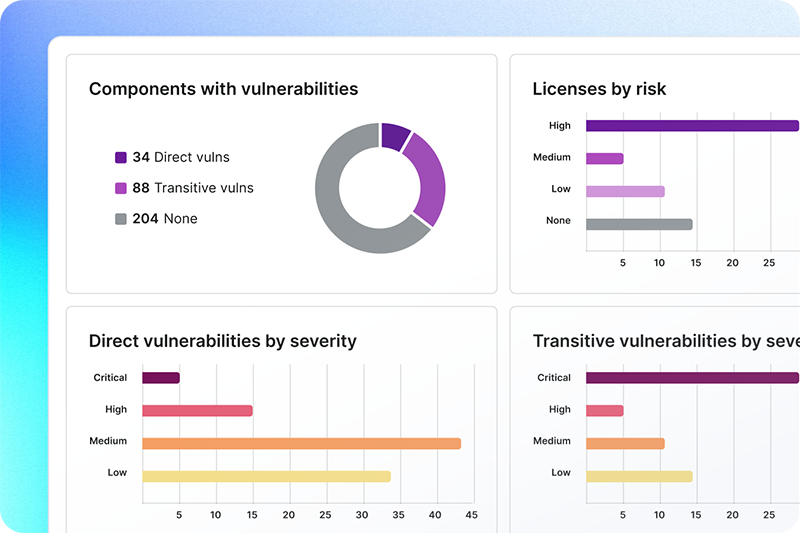Screen dimensions: 800x533
Task: Select the High bar in Direct vulnerabilities chart
Action: click(197, 410)
